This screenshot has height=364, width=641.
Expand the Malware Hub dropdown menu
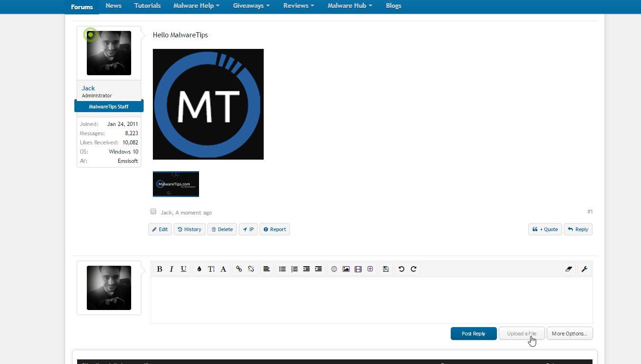[350, 6]
